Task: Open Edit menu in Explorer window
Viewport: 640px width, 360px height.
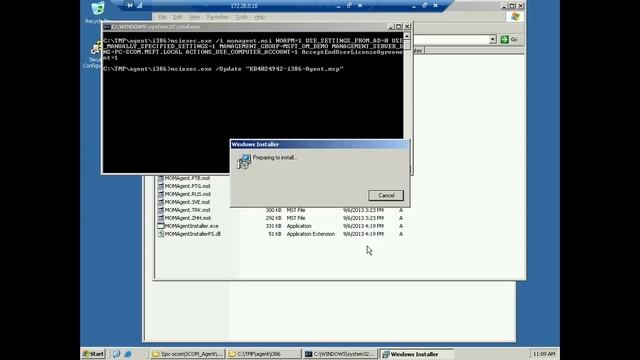Action: (177, 17)
